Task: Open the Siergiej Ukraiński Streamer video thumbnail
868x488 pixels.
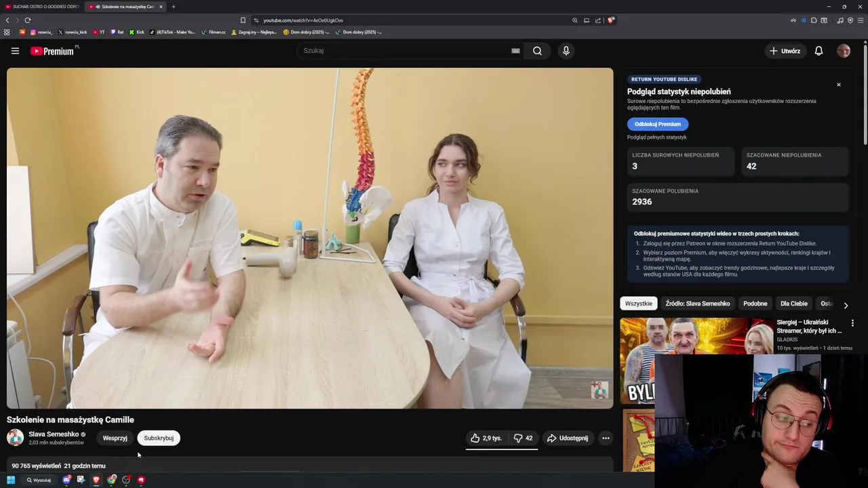Action: 696,359
